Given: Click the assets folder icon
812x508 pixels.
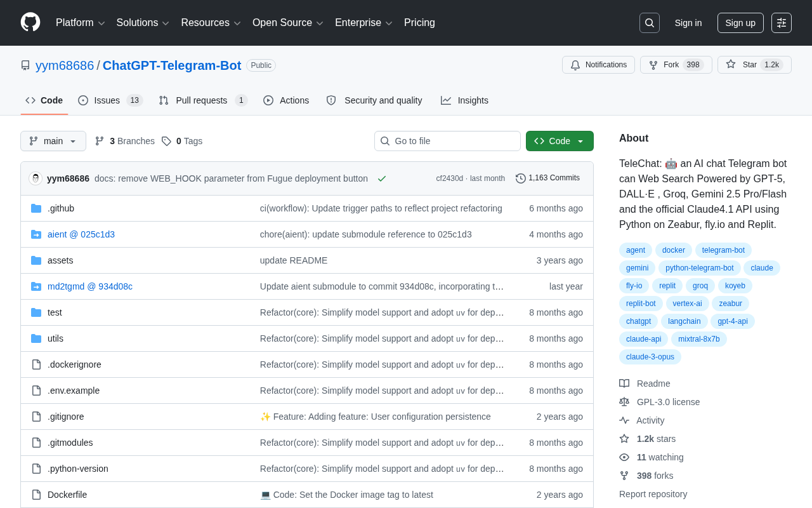Looking at the screenshot, I should [36, 260].
